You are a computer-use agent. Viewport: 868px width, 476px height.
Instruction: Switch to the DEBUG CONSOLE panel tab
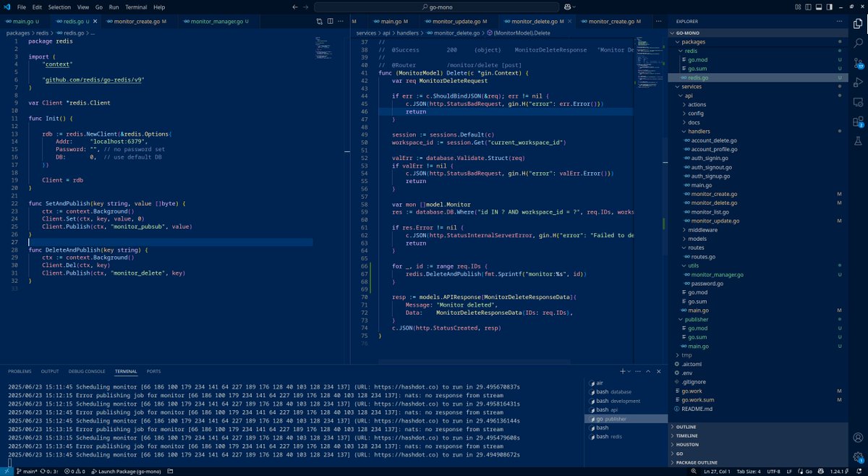(87, 371)
